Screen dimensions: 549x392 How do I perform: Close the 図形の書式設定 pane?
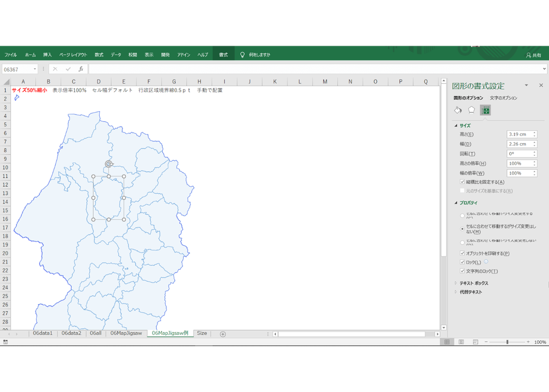point(541,85)
